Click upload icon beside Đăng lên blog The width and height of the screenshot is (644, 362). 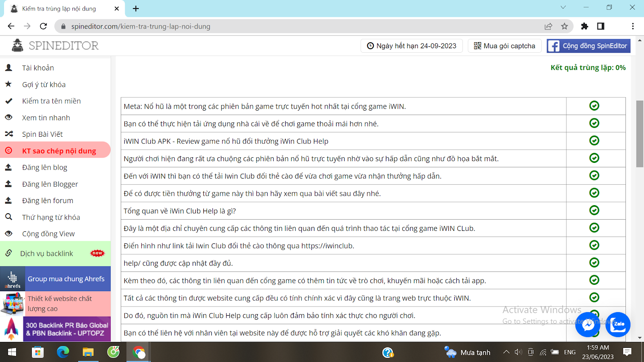pos(8,167)
